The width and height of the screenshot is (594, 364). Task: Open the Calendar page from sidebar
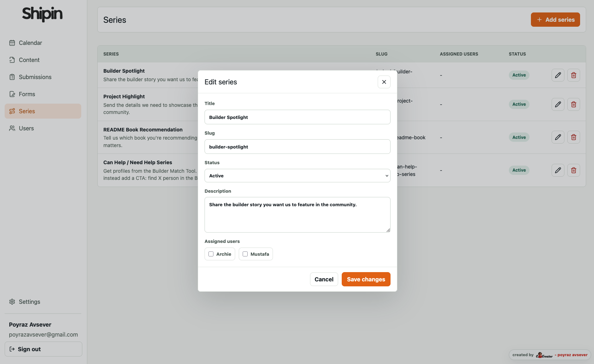click(43, 43)
